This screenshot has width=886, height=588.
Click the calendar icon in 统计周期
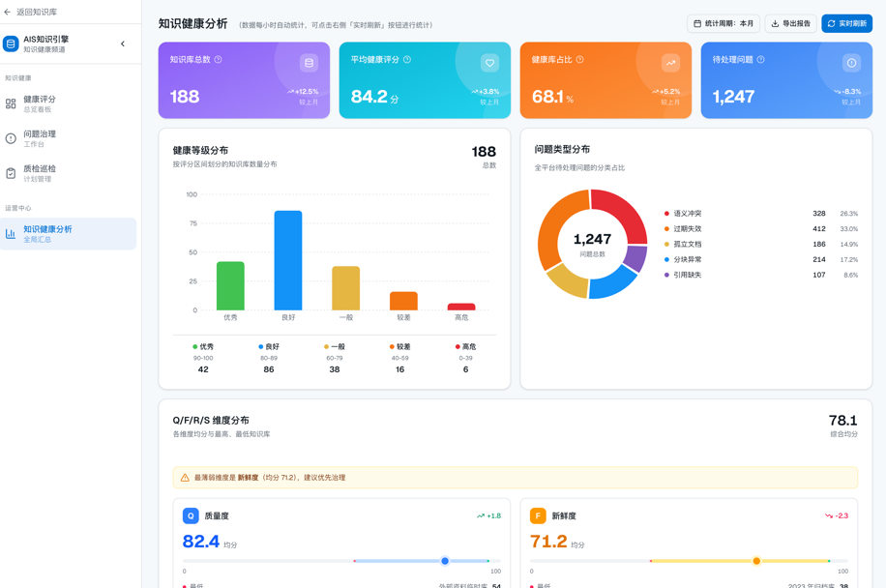[x=697, y=23]
